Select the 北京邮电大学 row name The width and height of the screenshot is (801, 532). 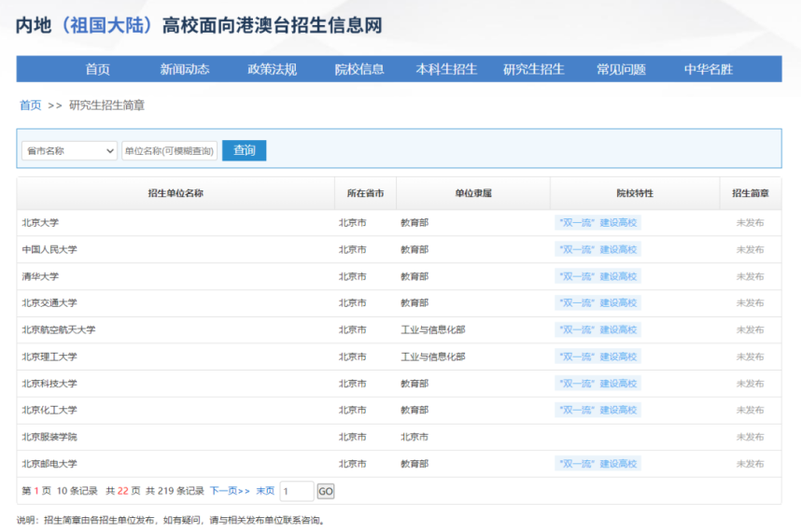pos(49,464)
